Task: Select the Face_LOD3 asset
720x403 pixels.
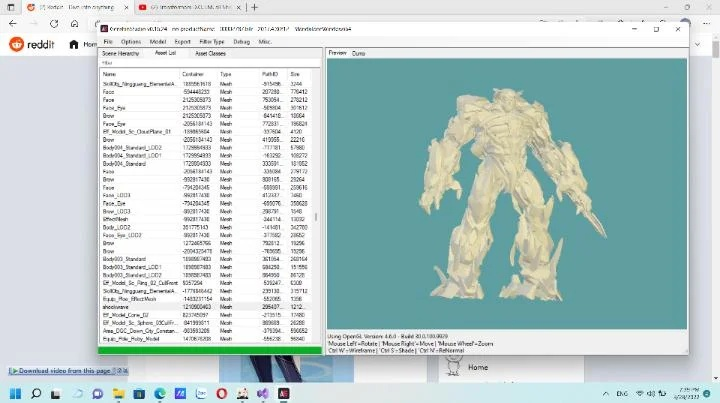Action: pyautogui.click(x=207, y=196)
